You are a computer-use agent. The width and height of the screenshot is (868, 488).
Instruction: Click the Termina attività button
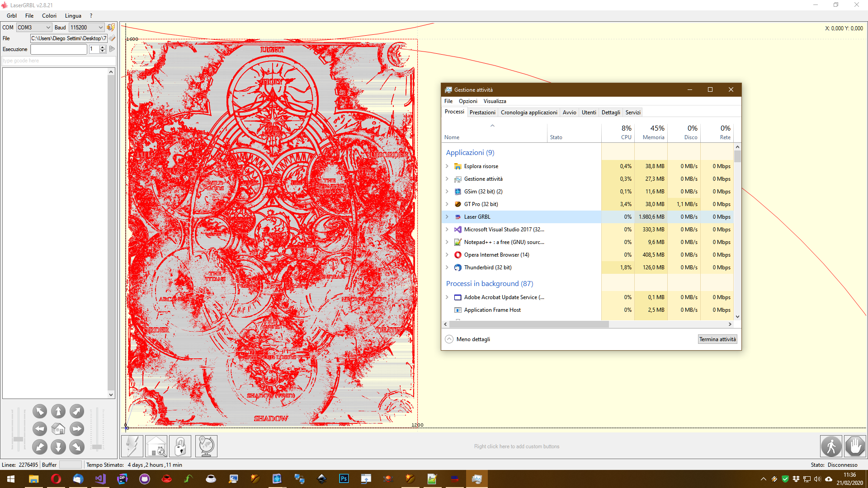tap(717, 339)
